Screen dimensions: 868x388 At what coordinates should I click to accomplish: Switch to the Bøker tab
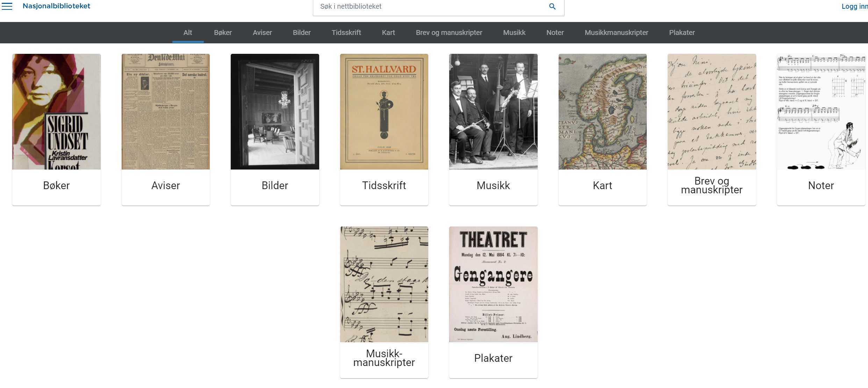coord(223,33)
